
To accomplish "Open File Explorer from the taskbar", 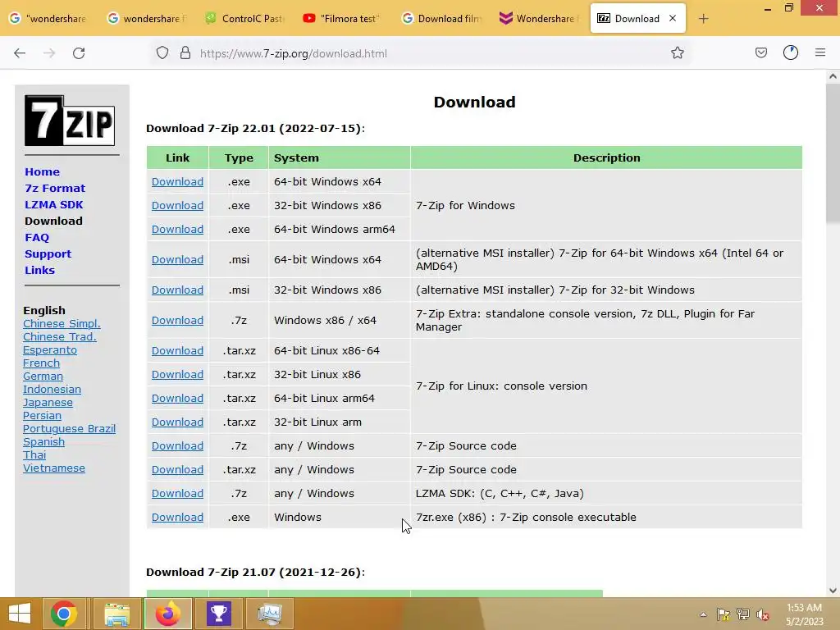I will click(117, 614).
